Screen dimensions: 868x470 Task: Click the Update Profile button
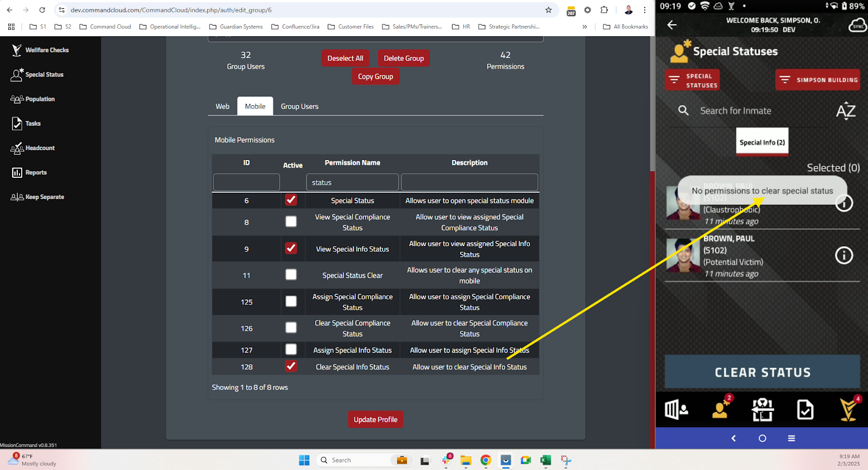(x=375, y=420)
